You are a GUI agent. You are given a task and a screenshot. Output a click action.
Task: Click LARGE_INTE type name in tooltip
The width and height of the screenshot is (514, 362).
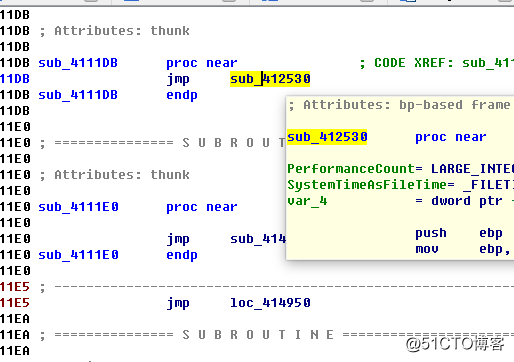click(472, 169)
